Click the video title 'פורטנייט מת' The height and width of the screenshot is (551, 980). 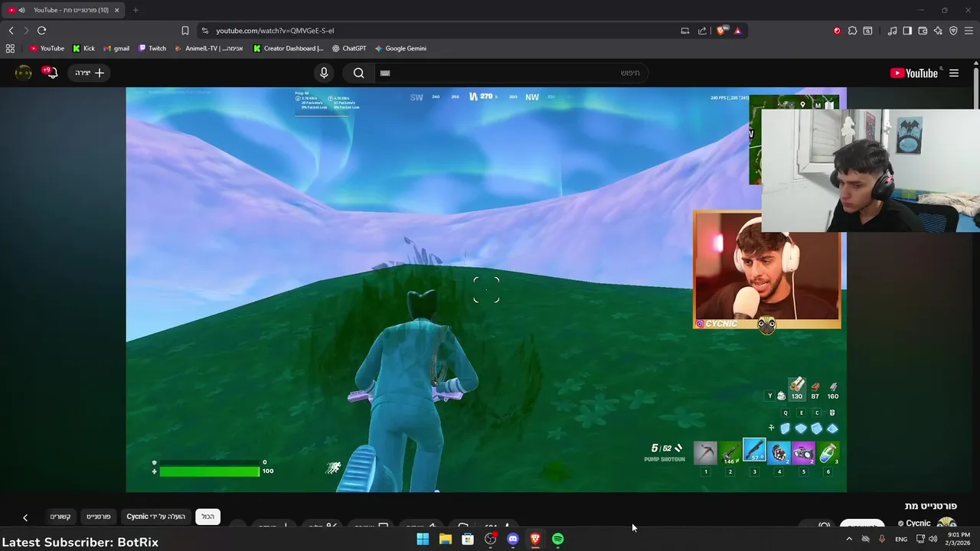tap(931, 506)
